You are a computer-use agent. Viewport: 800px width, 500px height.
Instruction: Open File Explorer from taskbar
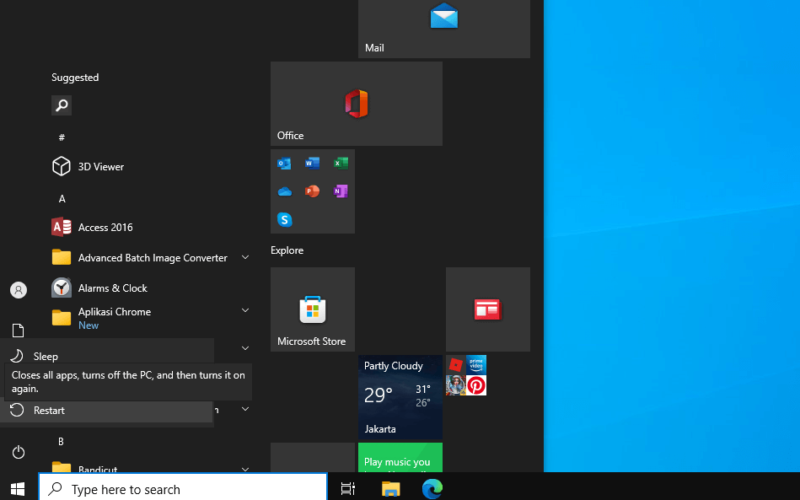pyautogui.click(x=391, y=489)
